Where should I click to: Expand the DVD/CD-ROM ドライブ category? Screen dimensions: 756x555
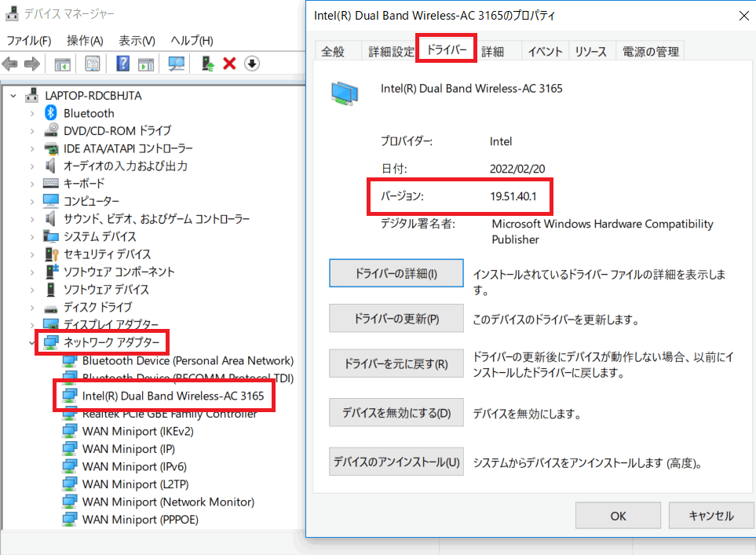tap(32, 130)
